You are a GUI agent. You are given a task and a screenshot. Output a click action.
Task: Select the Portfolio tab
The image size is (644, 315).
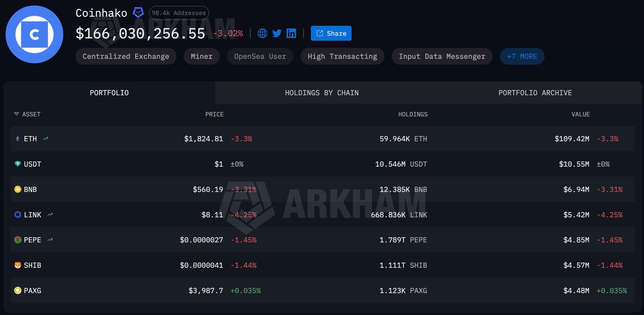coord(109,93)
